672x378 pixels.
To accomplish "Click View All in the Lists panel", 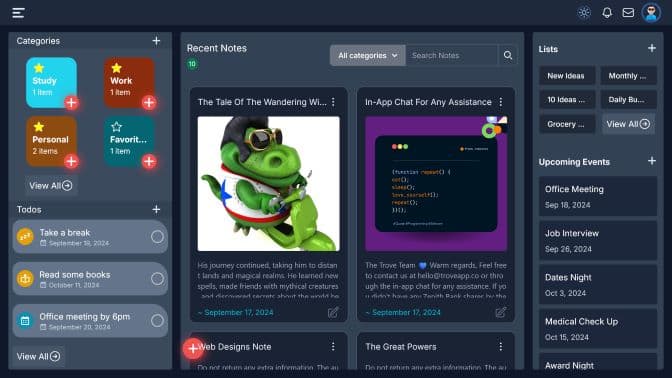I will pyautogui.click(x=628, y=124).
